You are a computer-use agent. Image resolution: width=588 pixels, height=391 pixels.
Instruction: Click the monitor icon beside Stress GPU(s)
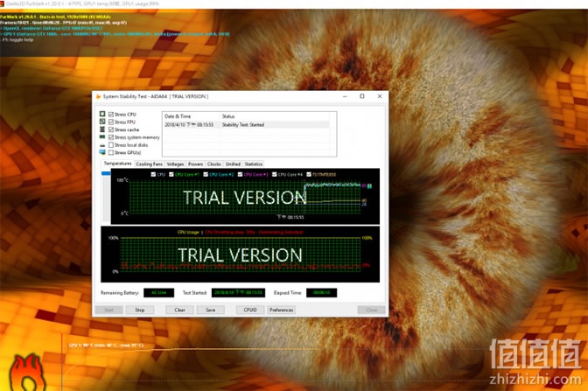[102, 152]
